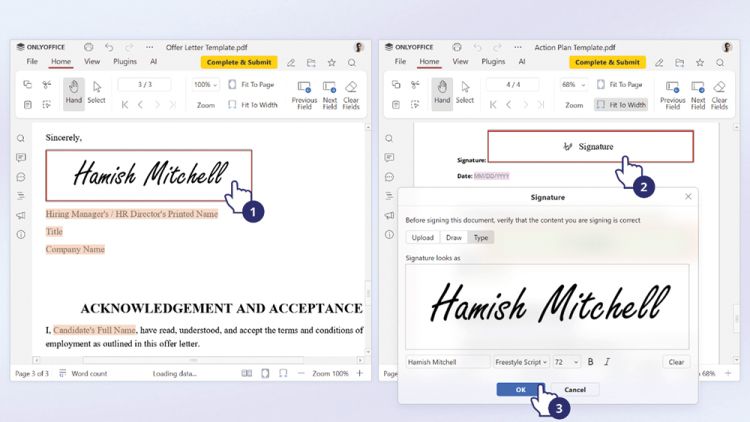Enable the Select tool in Offer Letter window
Screen dimensions: 750x422
(x=96, y=93)
